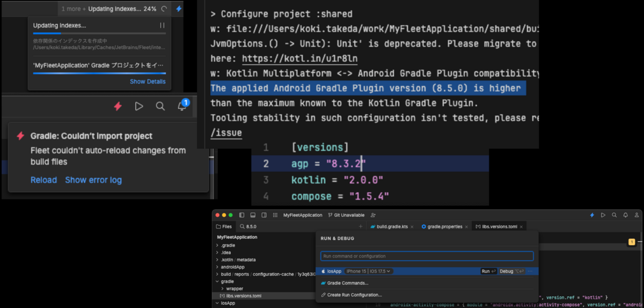Click the [versions] line in the toml editor
The width and height of the screenshot is (644, 308).
[x=320, y=147]
